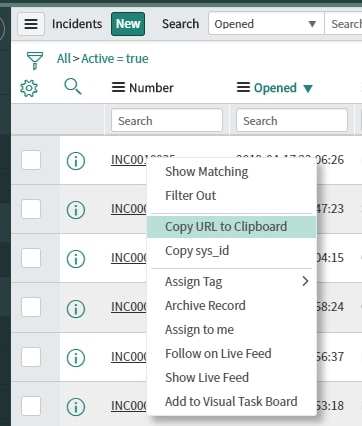Screen dimensions: 362x426
Task: Click the New incident button
Action: pyautogui.click(x=128, y=24)
